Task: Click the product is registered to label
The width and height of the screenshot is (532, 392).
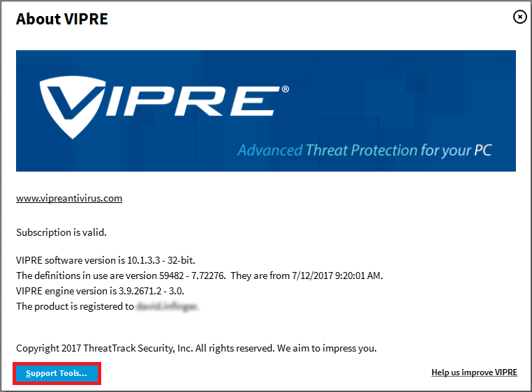Action: coord(74,306)
